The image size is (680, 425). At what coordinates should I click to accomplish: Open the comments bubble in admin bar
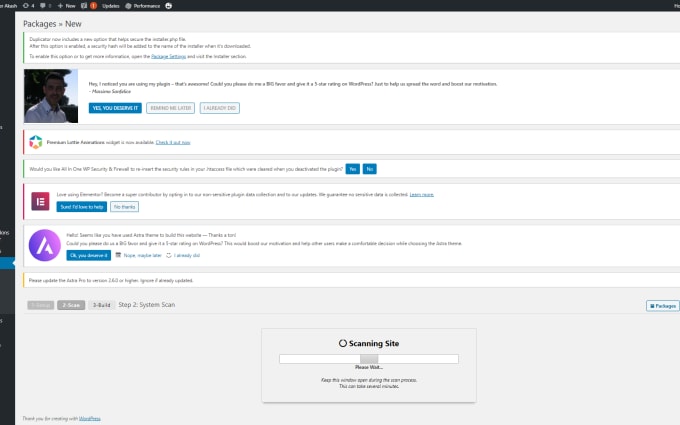45,6
